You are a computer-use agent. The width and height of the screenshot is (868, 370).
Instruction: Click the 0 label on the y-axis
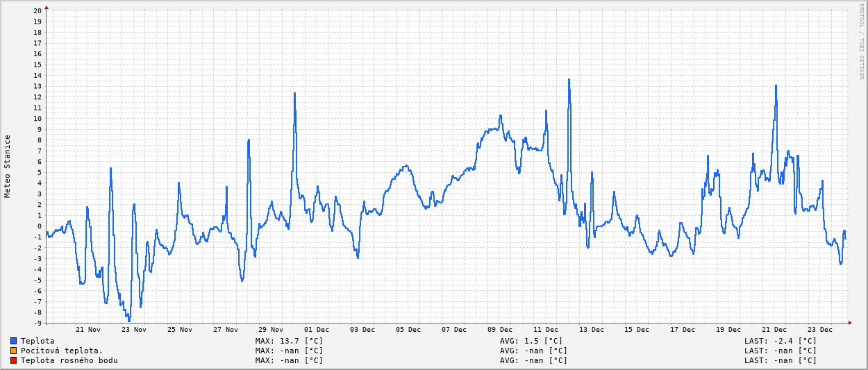40,226
